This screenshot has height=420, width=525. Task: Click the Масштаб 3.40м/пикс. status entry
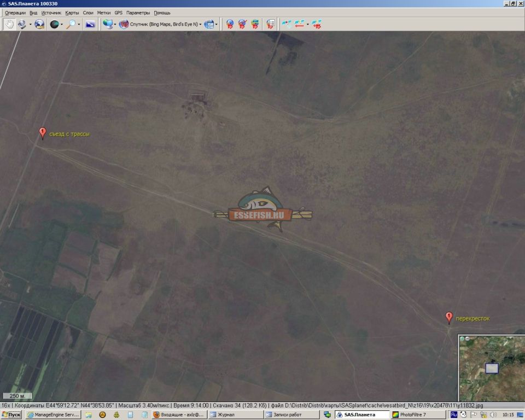click(x=144, y=405)
